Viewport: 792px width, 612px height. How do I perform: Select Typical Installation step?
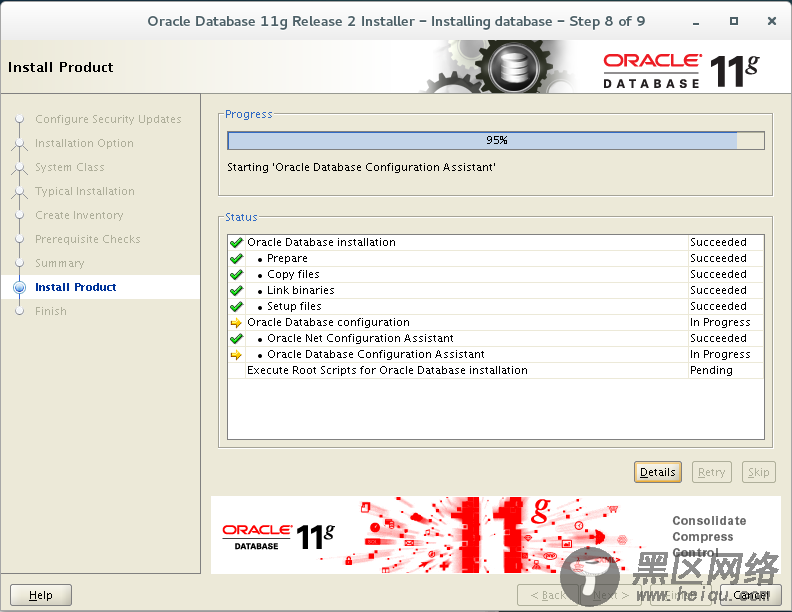[x=85, y=191]
